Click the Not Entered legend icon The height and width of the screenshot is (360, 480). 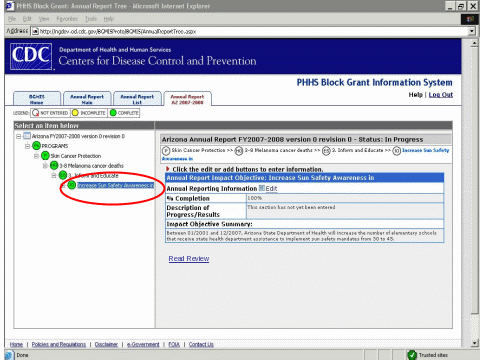pos(35,113)
